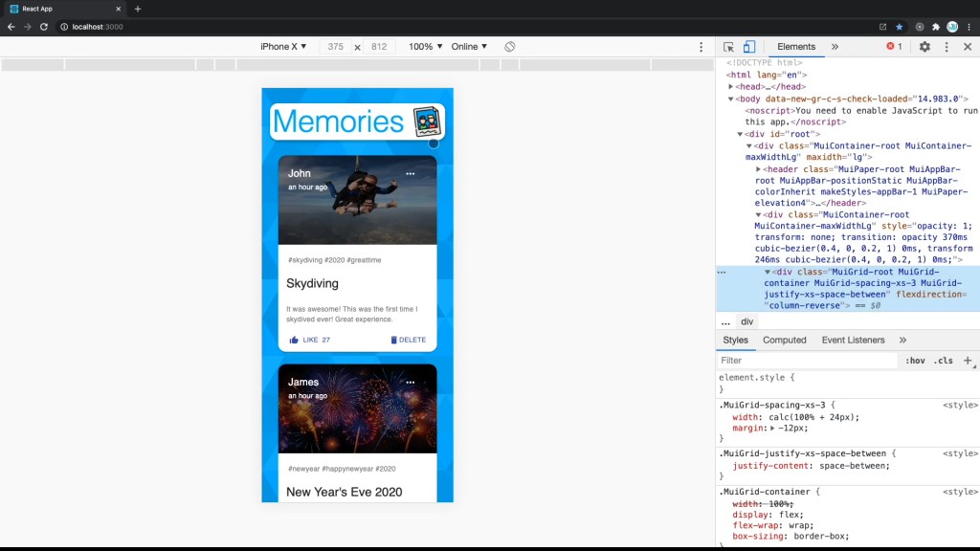Toggle the .cls class editor
This screenshot has width=980, height=551.
(x=943, y=361)
